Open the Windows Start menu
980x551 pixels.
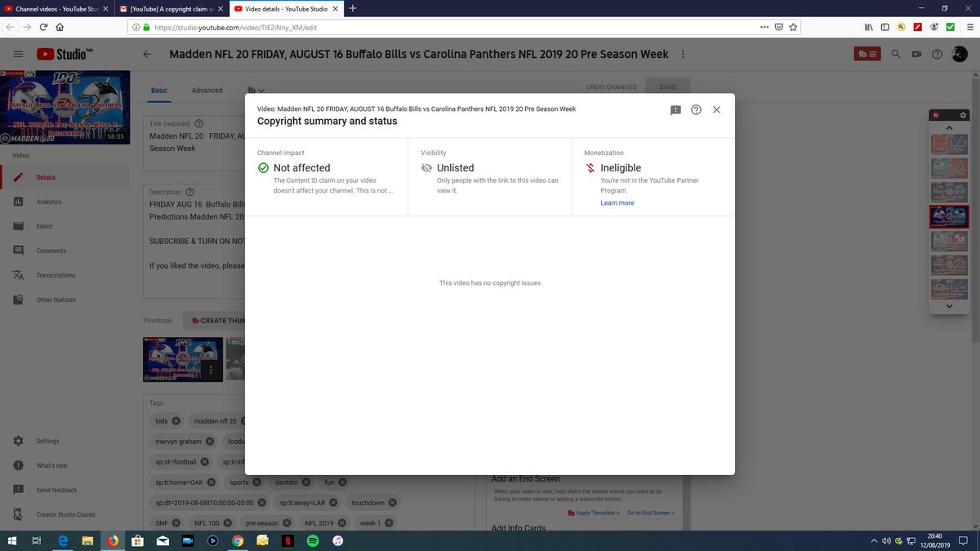tap(12, 540)
